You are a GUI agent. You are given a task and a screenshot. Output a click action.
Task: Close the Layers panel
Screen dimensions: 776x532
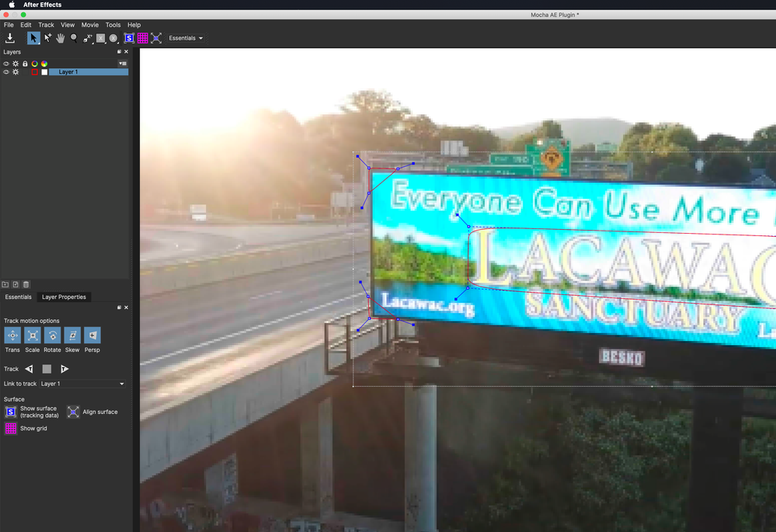tap(126, 51)
